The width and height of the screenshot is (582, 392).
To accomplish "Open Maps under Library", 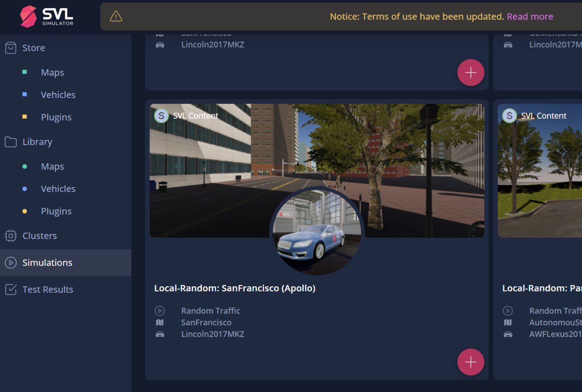I will pos(52,166).
